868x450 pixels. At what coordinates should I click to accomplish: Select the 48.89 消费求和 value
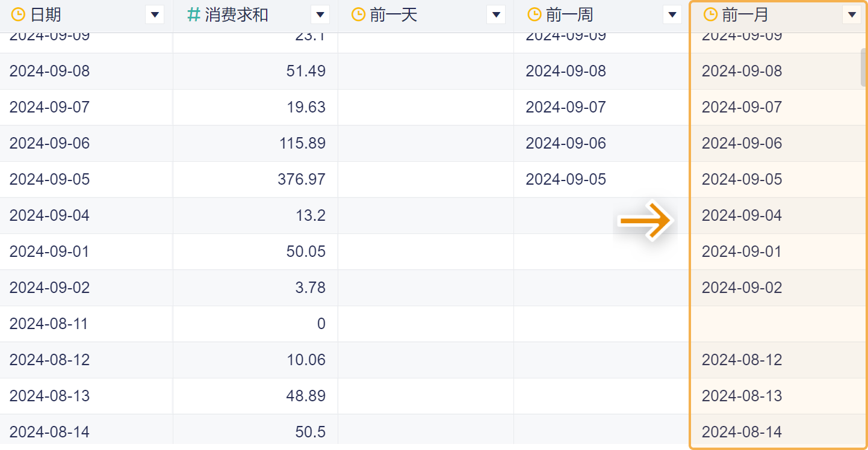306,396
